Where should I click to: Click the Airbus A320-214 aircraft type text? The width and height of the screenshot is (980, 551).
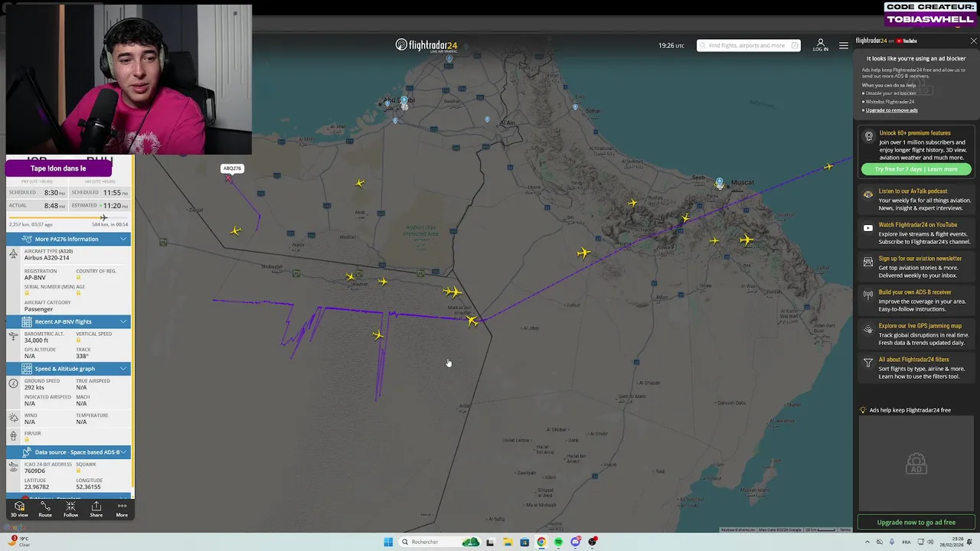pos(47,258)
